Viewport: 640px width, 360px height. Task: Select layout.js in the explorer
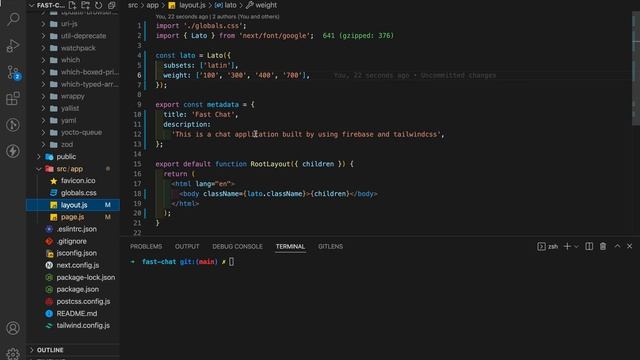point(73,205)
